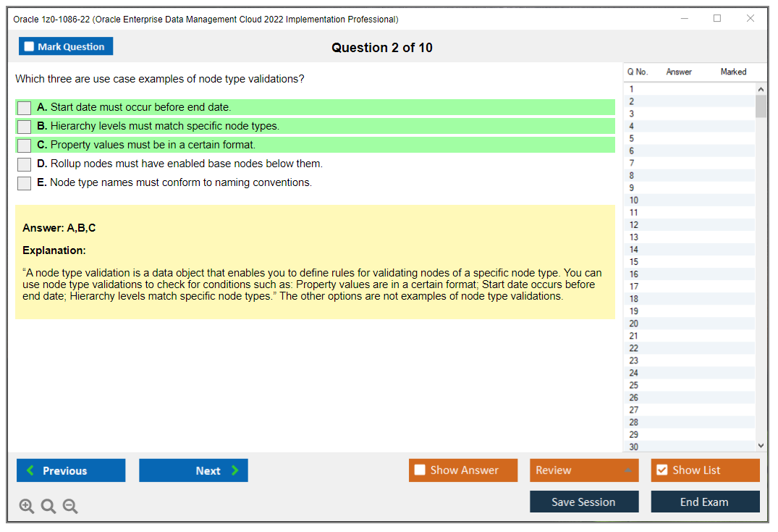This screenshot has width=778, height=532.
Task: Click the Marked column header
Action: coord(733,72)
